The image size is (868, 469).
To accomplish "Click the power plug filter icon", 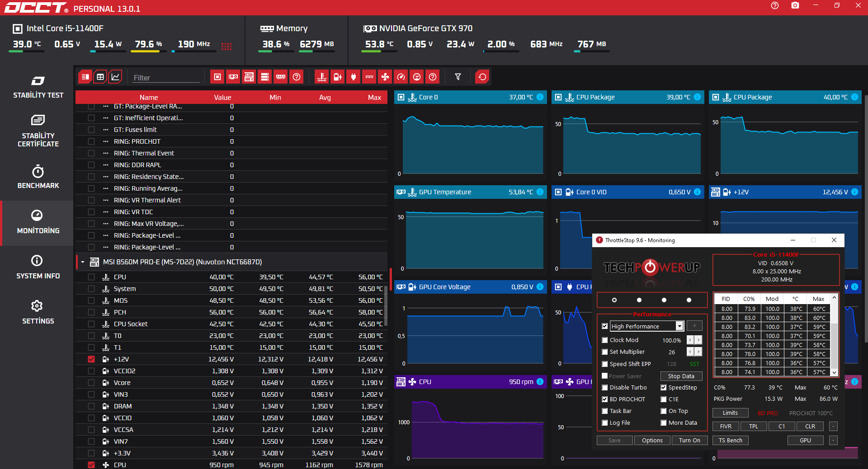I will tap(354, 77).
